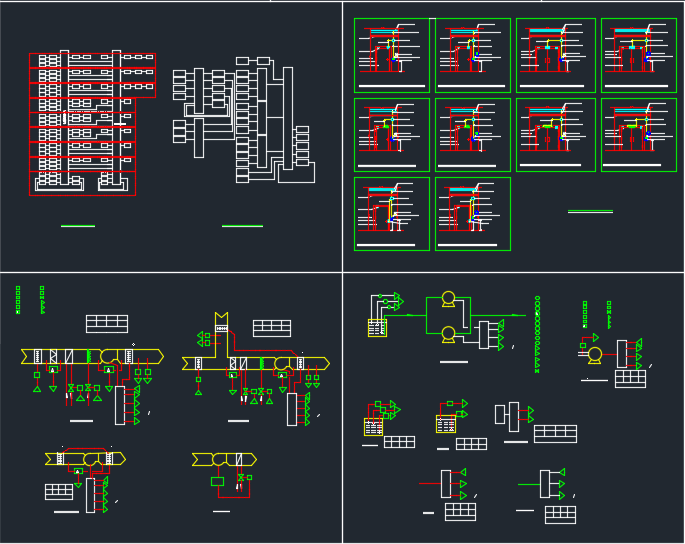Click the green underline below the white block schematic
The height and width of the screenshot is (544, 685).
(x=242, y=226)
